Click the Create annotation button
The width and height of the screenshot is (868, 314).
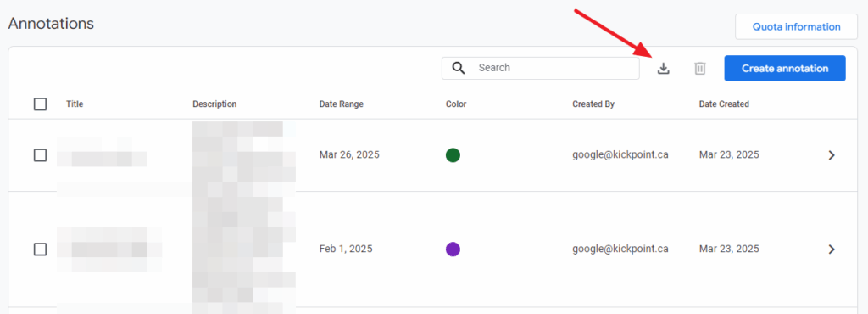point(785,68)
